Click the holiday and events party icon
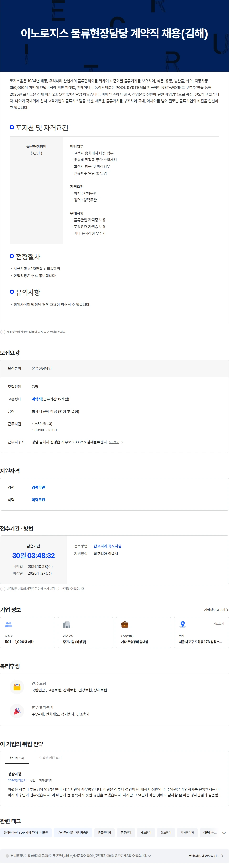 click(x=17, y=711)
